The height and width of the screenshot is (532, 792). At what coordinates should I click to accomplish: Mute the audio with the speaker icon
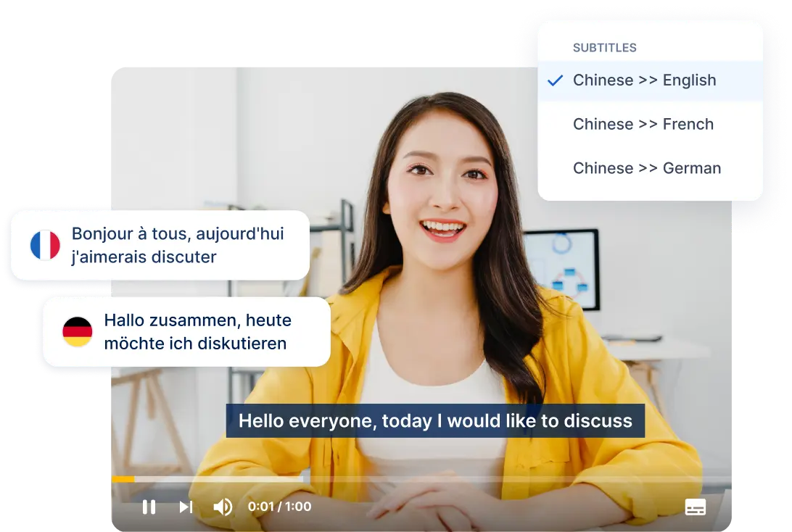[x=223, y=507]
